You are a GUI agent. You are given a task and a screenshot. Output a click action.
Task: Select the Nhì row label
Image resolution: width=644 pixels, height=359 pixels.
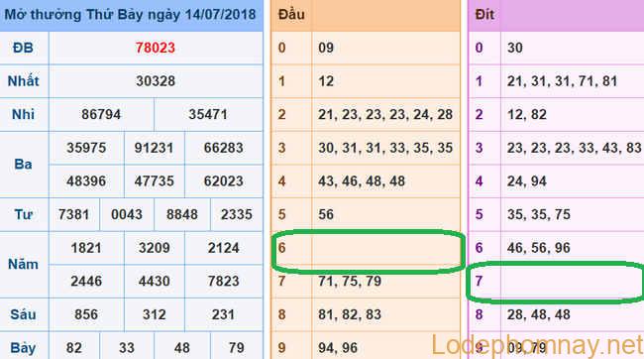pos(23,114)
